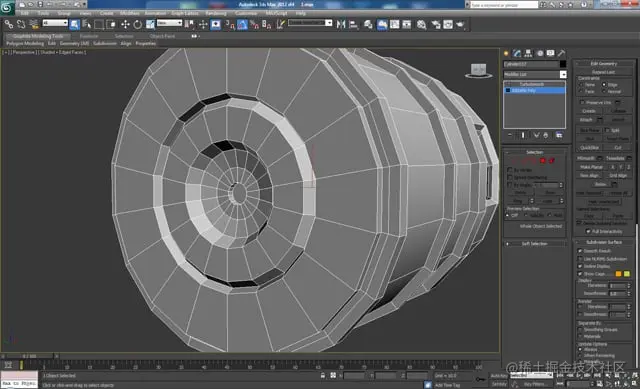Open the Graphite Modeling Tools ribbon tab
The height and width of the screenshot is (389, 640).
38,36
